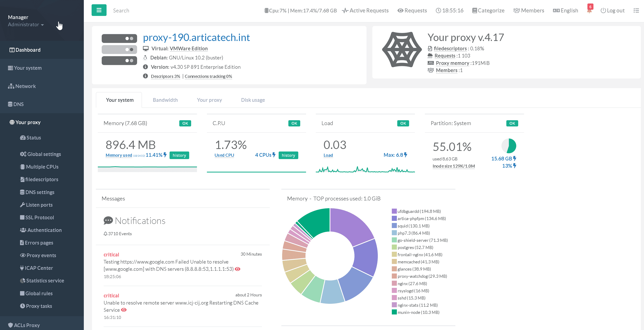Image resolution: width=644 pixels, height=330 pixels.
Task: Go to ICAP Center in sidebar
Action: click(x=38, y=268)
